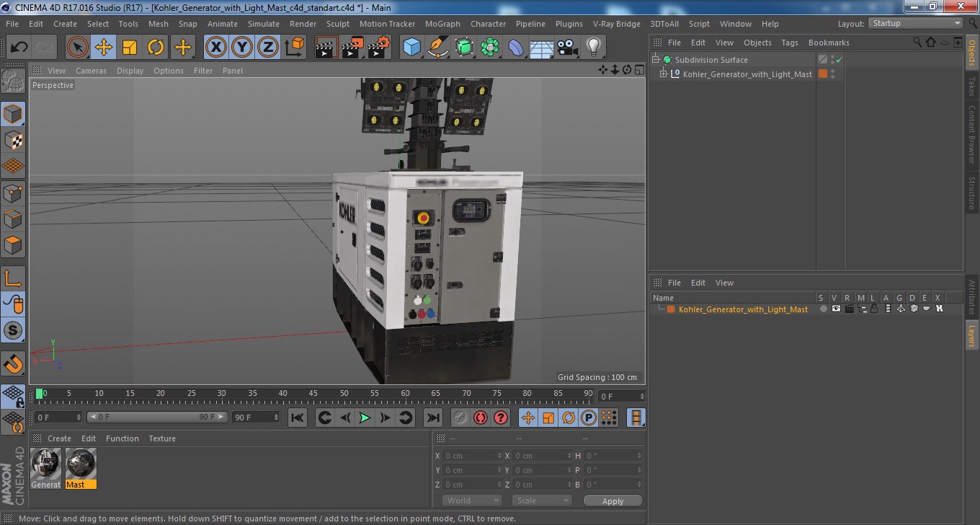The height and width of the screenshot is (525, 980).
Task: Click frame 45 on the timeline ruler
Action: click(313, 394)
